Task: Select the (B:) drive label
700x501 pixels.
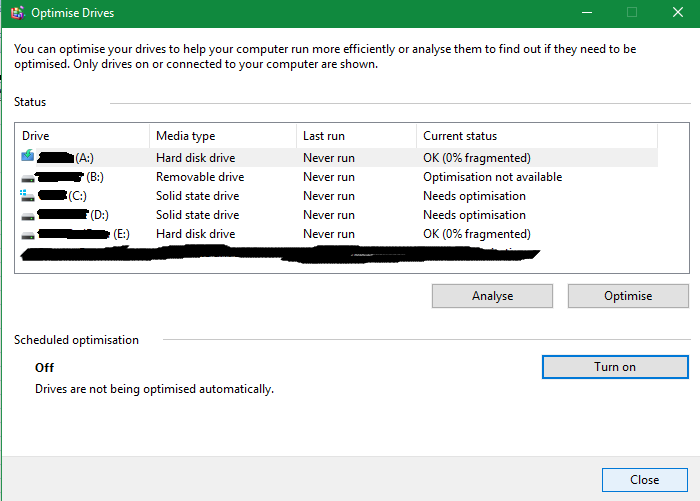Action: (x=95, y=177)
